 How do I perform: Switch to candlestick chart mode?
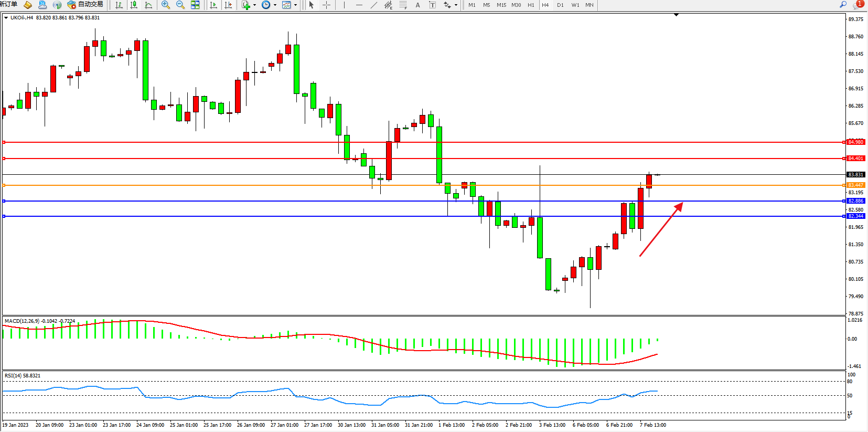coord(134,5)
